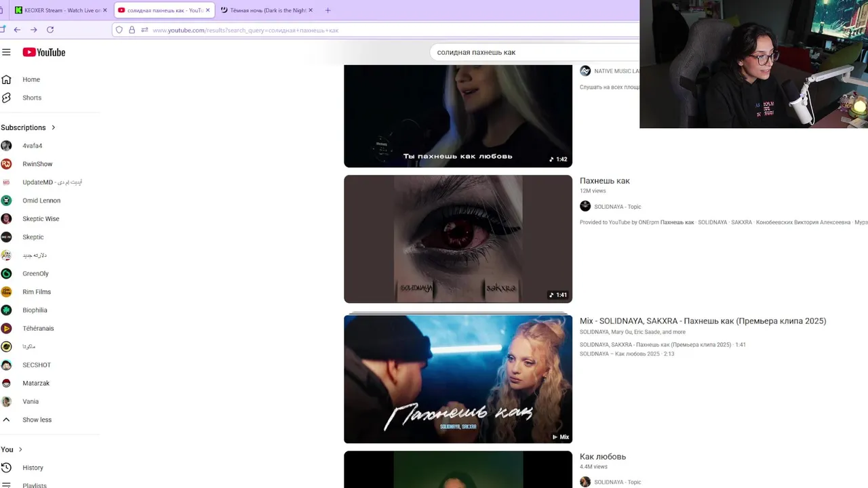Image resolution: width=868 pixels, height=488 pixels.
Task: Open the Как любовь 2025 mix entry
Action: (627, 354)
